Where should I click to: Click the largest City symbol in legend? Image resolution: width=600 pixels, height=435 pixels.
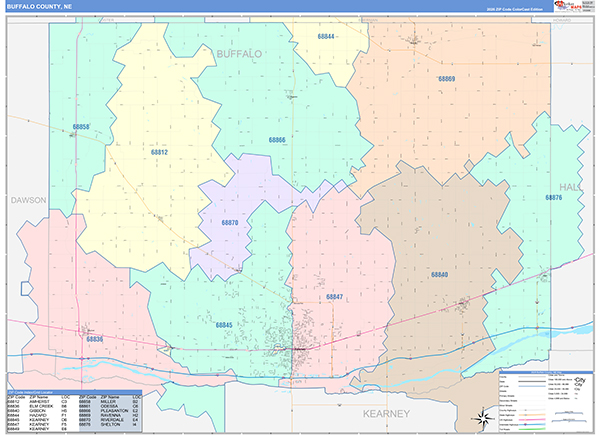(580, 380)
